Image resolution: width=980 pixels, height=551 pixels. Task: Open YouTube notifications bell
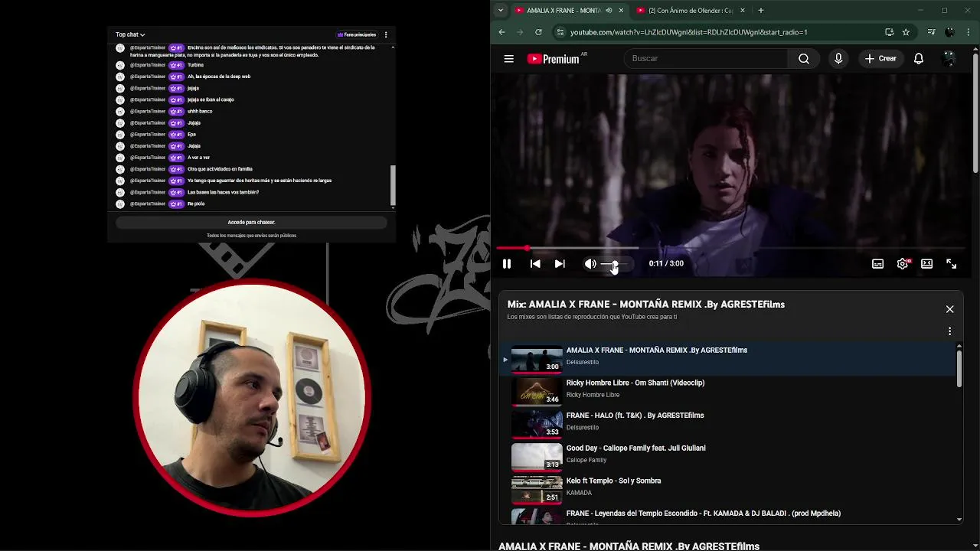pyautogui.click(x=919, y=58)
